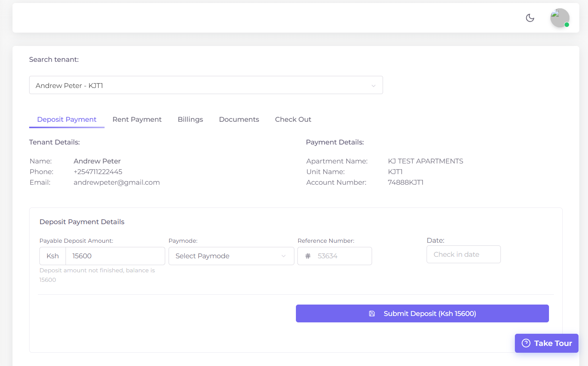Viewport: 588px width, 366px height.
Task: Open the Select Paymode dropdown
Action: tap(231, 256)
